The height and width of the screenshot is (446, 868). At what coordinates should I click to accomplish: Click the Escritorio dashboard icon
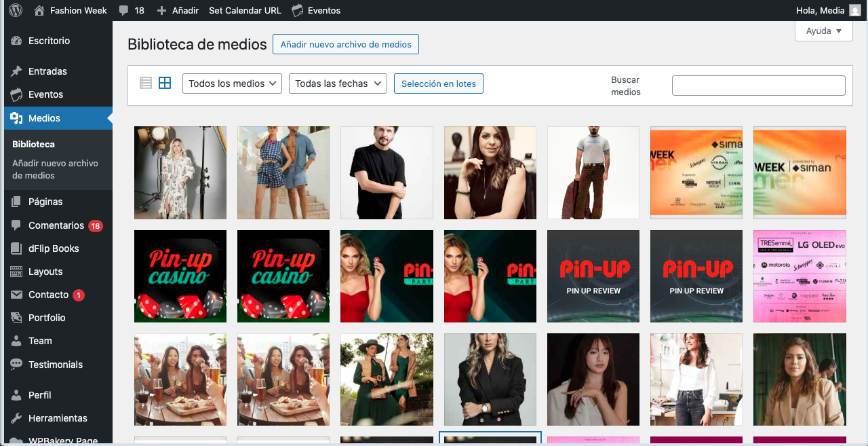point(17,41)
